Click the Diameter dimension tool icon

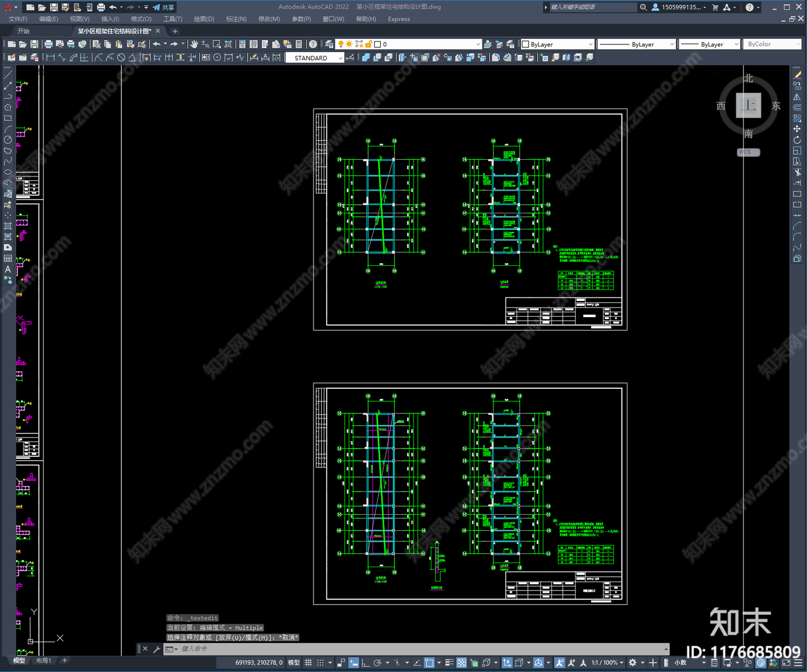(121, 57)
